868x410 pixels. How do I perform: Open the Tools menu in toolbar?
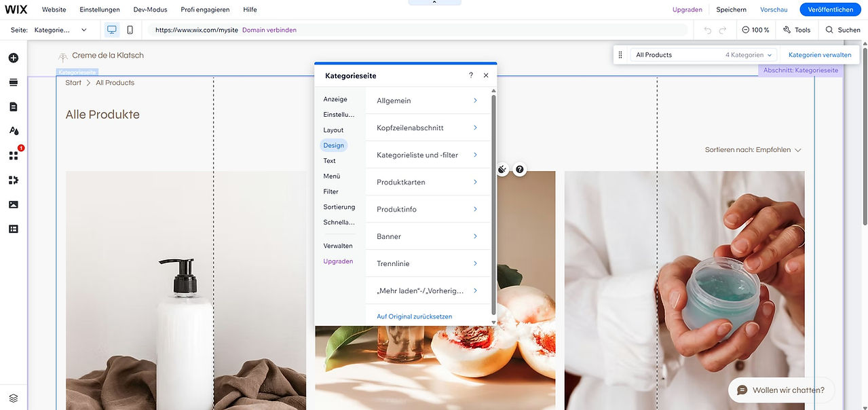pyautogui.click(x=797, y=30)
